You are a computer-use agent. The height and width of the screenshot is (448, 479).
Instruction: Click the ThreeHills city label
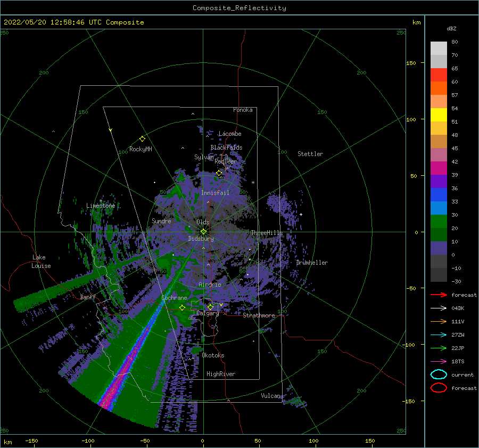coord(267,233)
